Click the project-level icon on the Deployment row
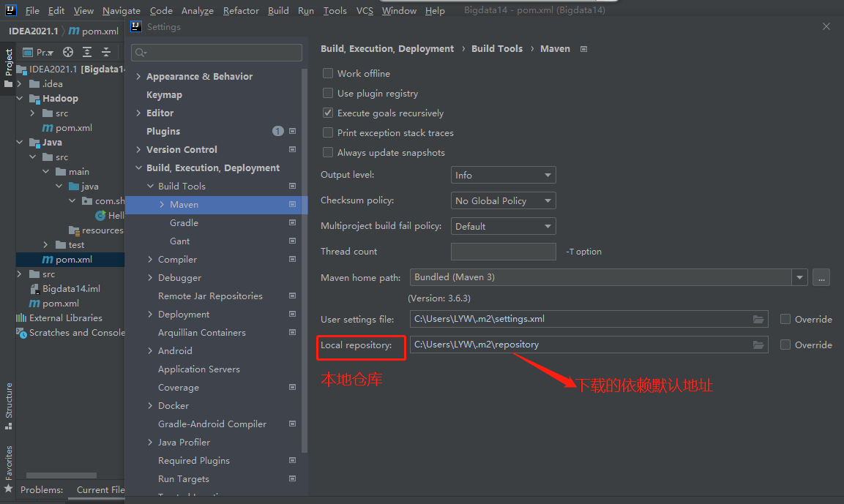Image resolution: width=844 pixels, height=504 pixels. click(292, 314)
